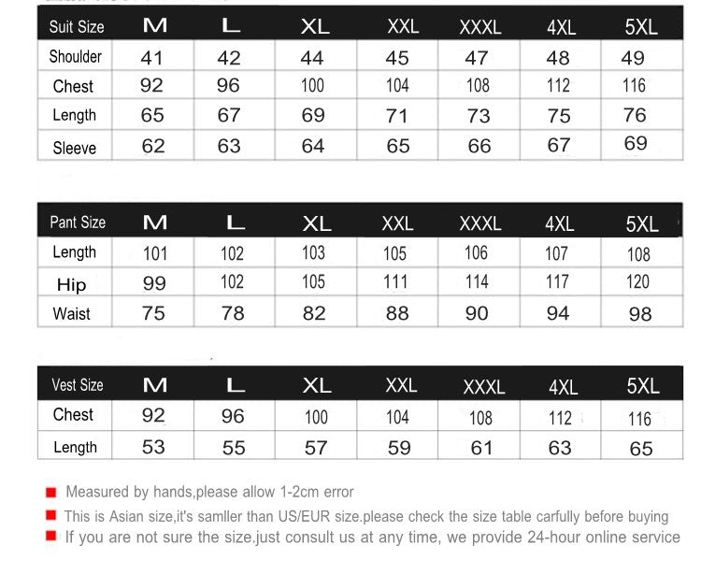Select the M column header in the Pant table
Screen dimensions: 701x588
point(154,223)
